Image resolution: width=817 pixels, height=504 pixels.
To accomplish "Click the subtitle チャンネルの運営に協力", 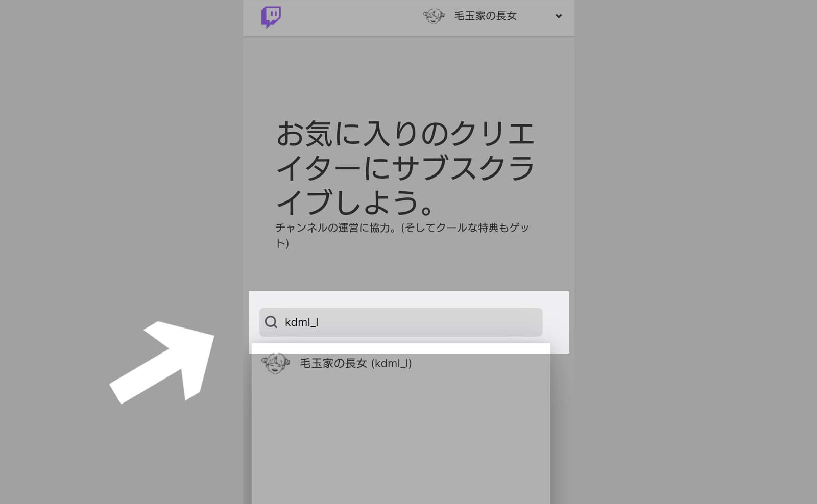I will pos(402,235).
